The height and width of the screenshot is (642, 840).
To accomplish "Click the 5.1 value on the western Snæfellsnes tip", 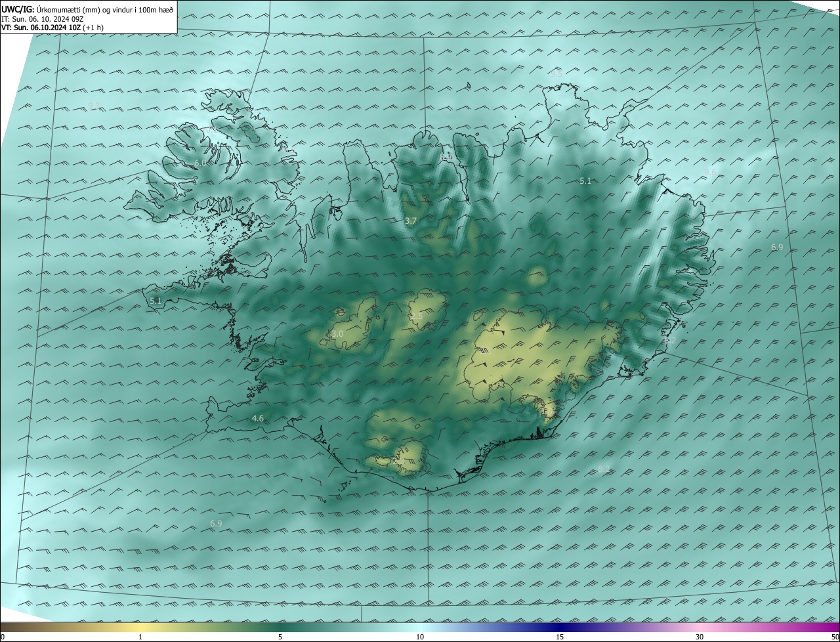I will click(156, 301).
